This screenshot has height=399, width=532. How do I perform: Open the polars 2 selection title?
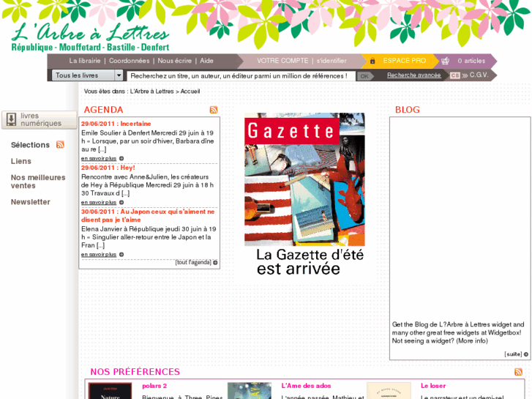tap(154, 386)
